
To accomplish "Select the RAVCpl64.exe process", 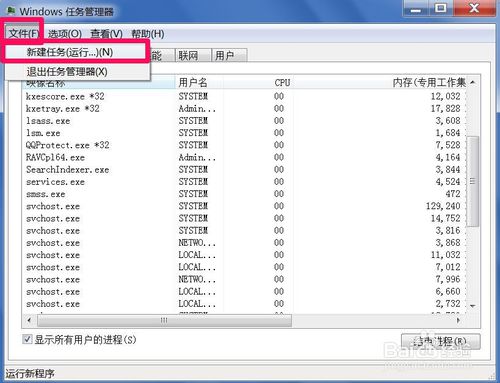I will coord(244,157).
